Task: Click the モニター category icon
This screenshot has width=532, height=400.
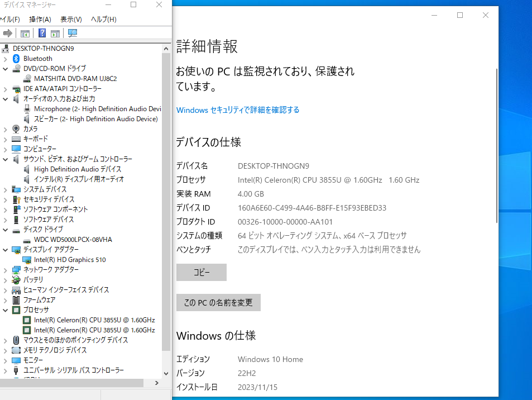Action: [16, 360]
